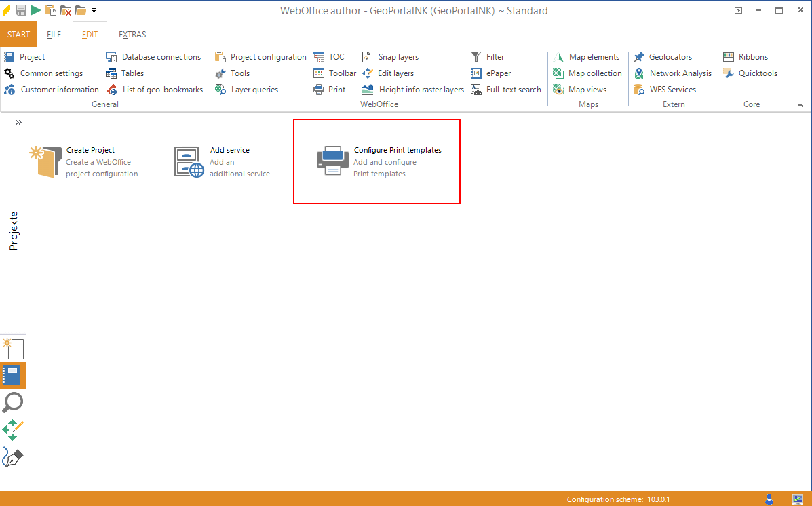Open Tables in the ribbon
The height and width of the screenshot is (506, 812).
coord(125,73)
